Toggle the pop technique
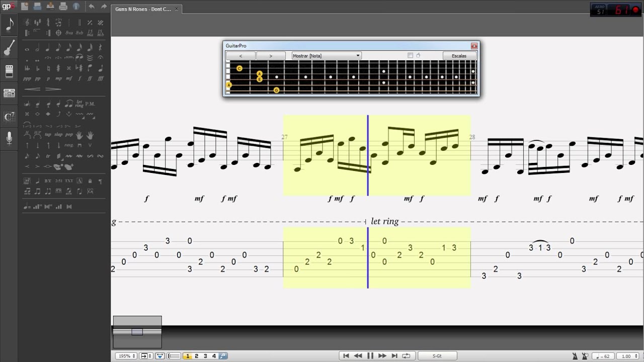644x362 pixels. click(69, 135)
